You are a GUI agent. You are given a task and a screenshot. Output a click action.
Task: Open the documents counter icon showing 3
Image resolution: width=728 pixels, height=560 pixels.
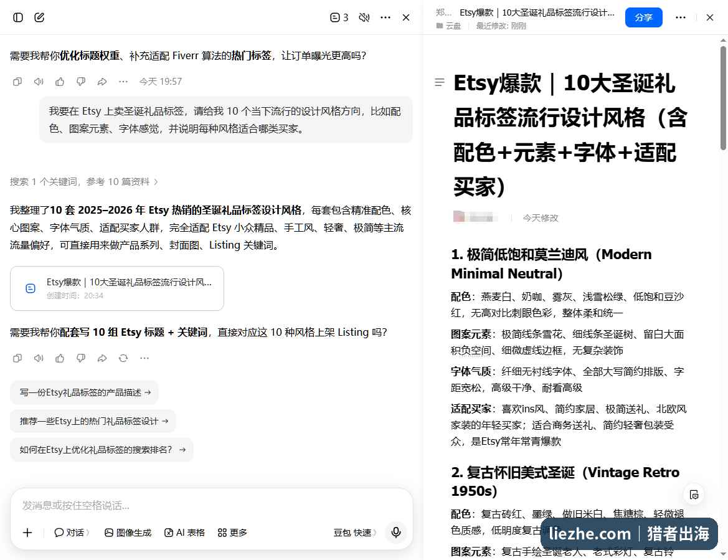pos(339,17)
